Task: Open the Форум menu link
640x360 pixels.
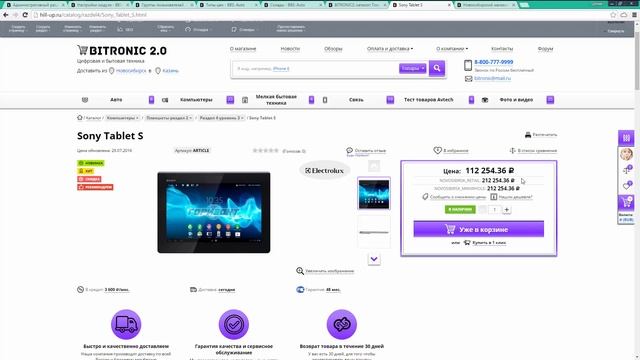Action: coord(545,49)
